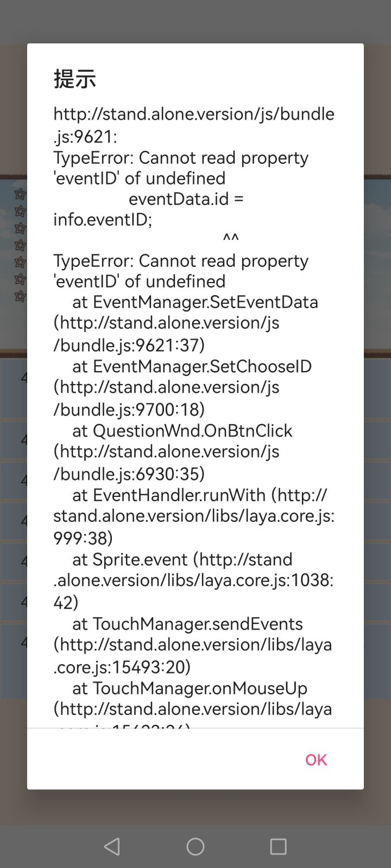Click the 提示 dialog title
391x868 pixels.
(75, 79)
